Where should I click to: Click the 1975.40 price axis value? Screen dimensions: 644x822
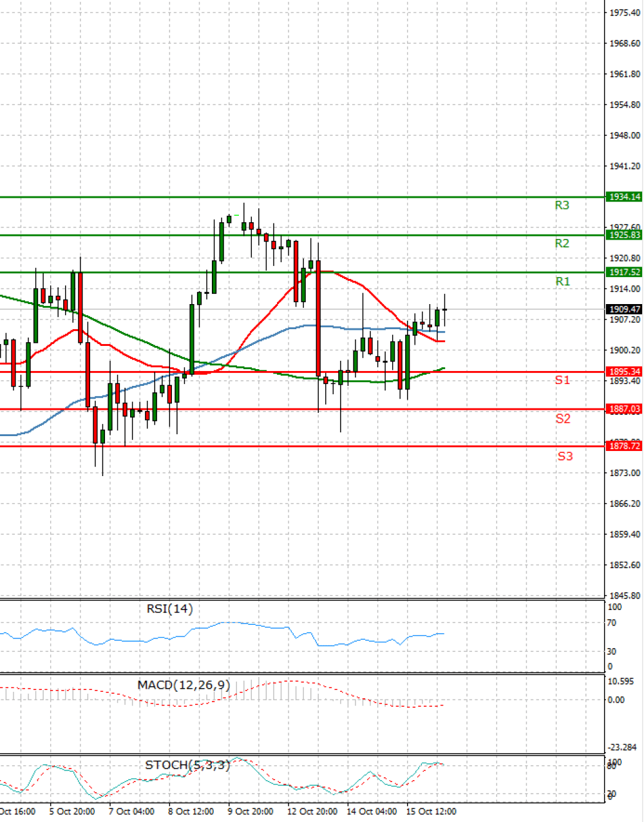point(625,13)
